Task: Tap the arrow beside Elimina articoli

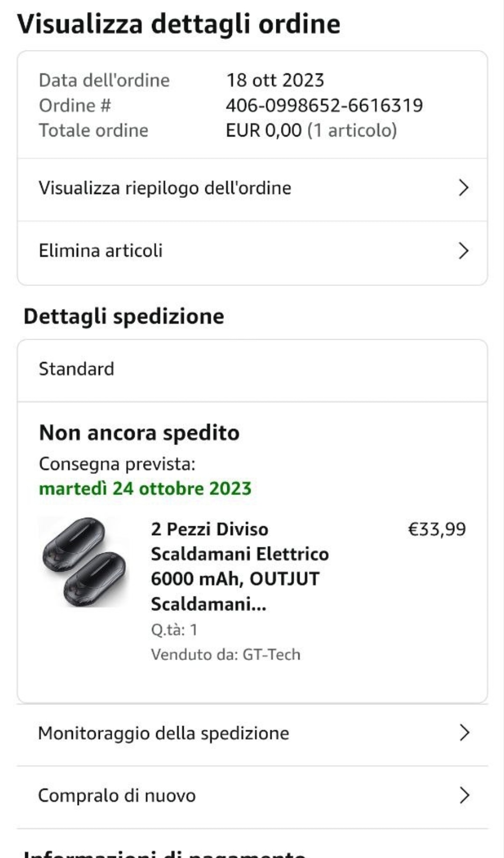Action: [463, 251]
